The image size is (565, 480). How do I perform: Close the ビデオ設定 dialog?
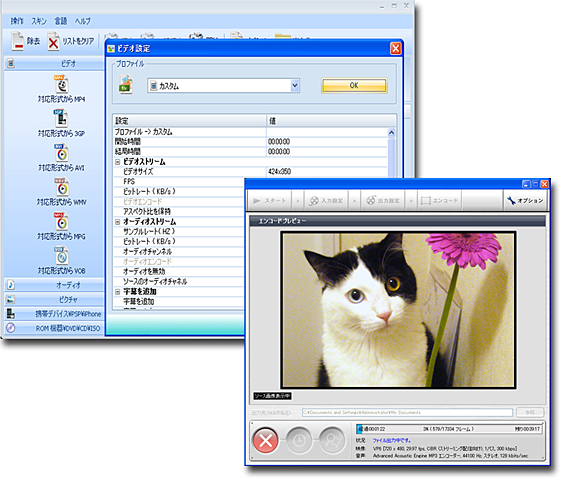point(396,48)
